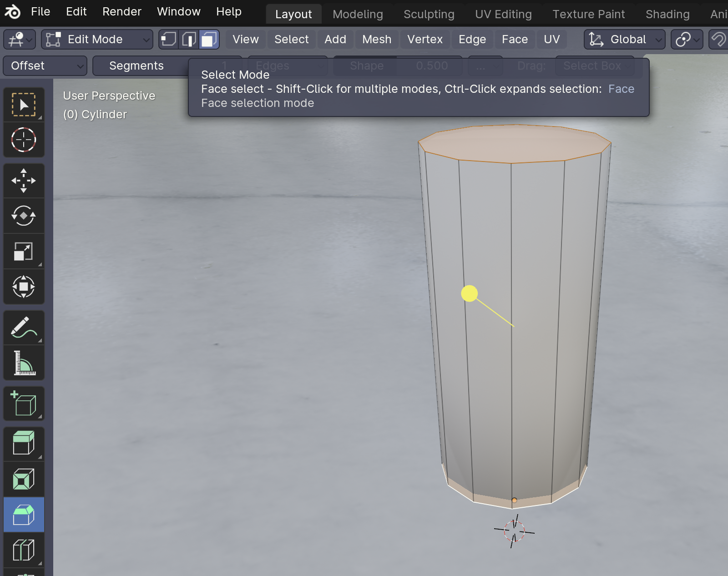Toggle face select mode
The image size is (728, 576).
[x=209, y=40]
